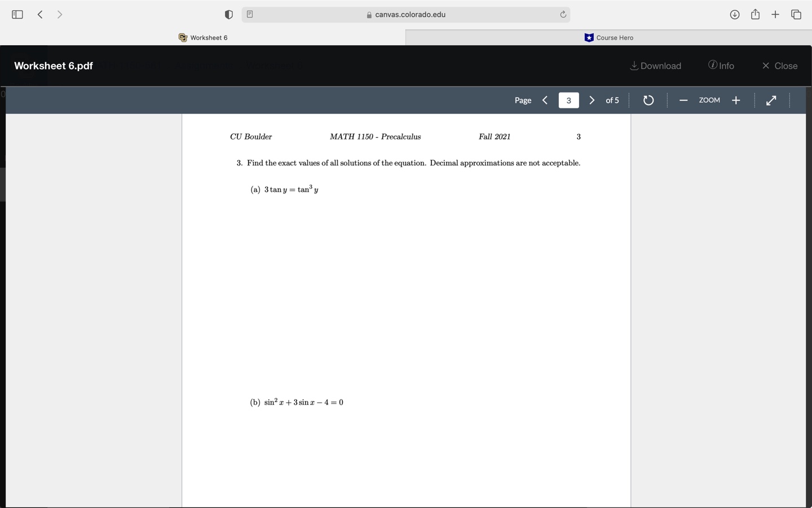Enter fullscreen view of the PDF
The width and height of the screenshot is (812, 508).
771,100
